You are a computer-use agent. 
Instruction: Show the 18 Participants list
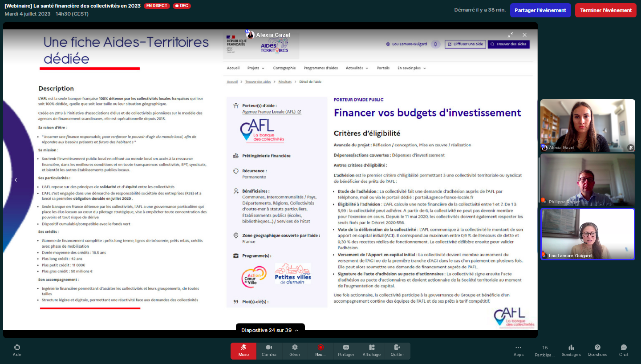click(545, 351)
